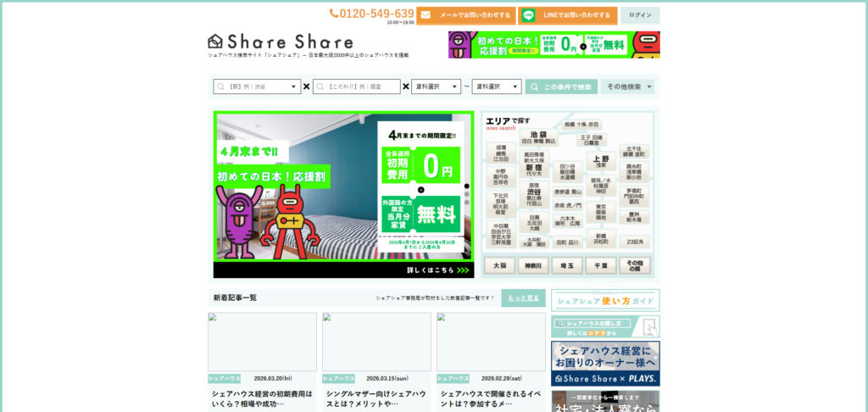This screenshot has width=868, height=412.
Task: Click the magnifier icon in search button
Action: click(534, 86)
